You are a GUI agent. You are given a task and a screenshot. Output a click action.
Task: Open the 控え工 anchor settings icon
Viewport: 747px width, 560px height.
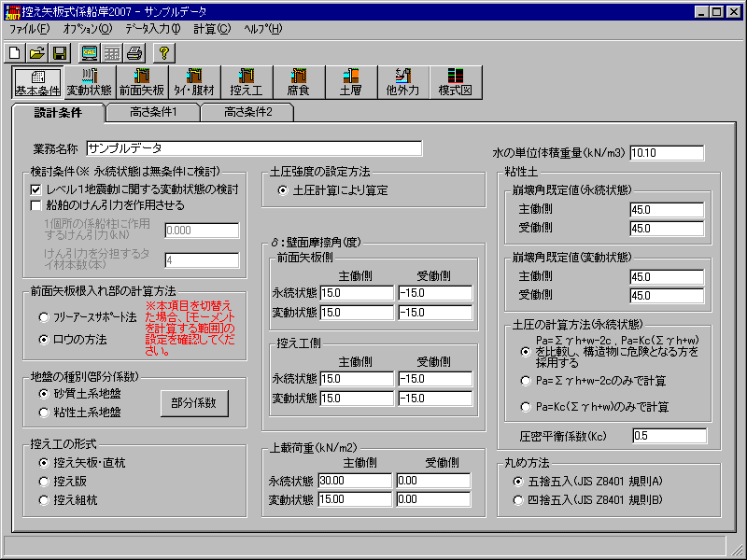tap(246, 81)
